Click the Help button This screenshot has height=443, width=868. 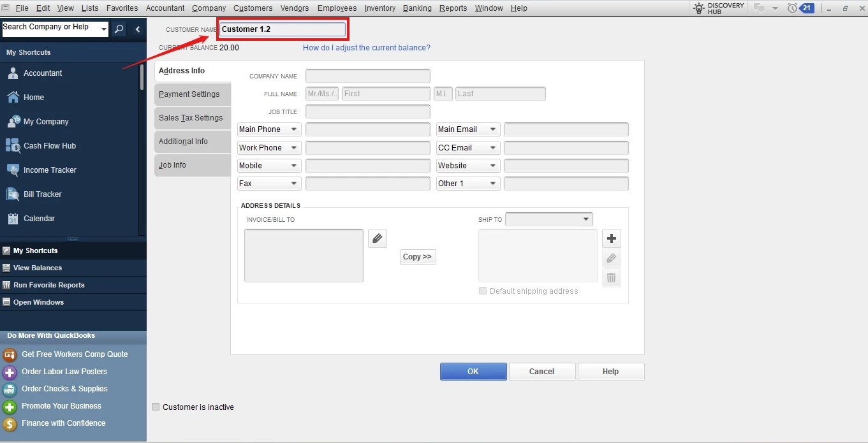coord(611,372)
